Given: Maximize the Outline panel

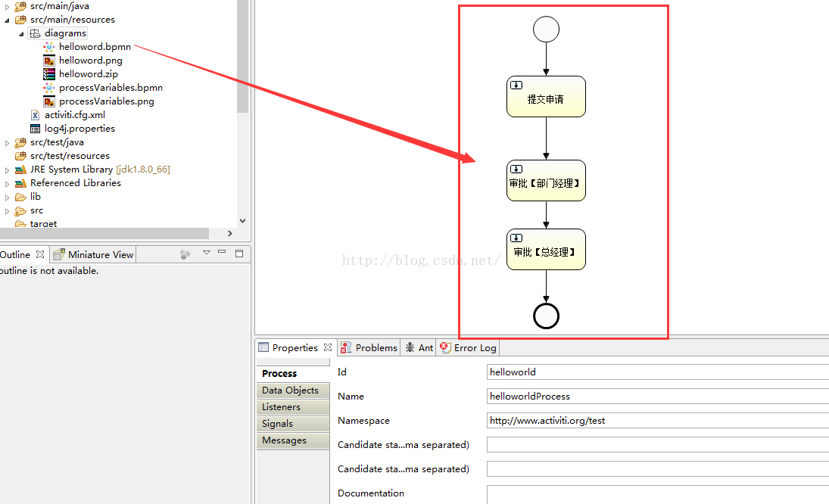Looking at the screenshot, I should [239, 253].
